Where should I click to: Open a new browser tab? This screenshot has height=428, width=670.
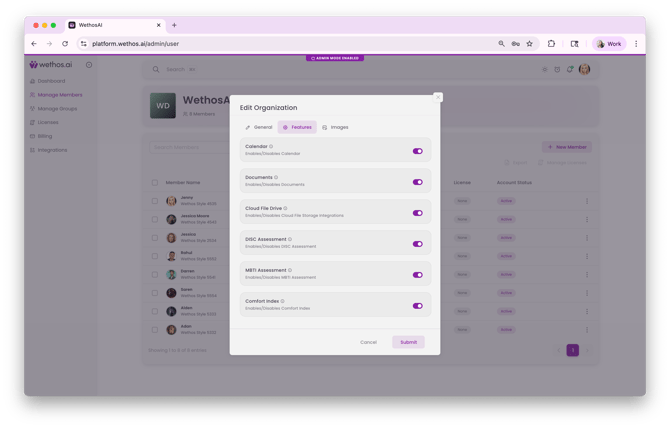[174, 25]
